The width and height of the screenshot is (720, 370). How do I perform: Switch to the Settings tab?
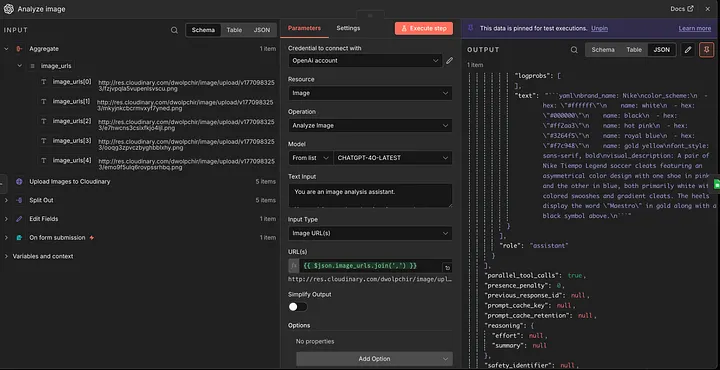348,28
